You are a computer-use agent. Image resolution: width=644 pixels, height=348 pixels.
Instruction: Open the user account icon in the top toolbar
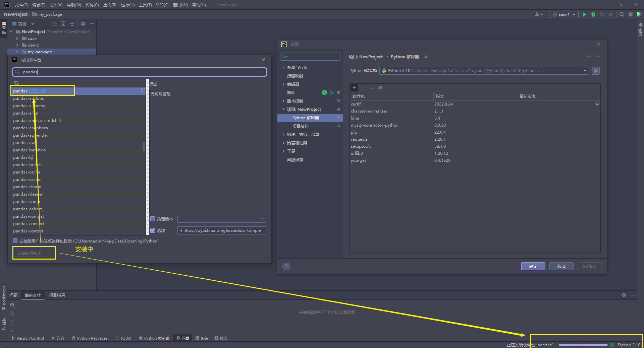538,14
